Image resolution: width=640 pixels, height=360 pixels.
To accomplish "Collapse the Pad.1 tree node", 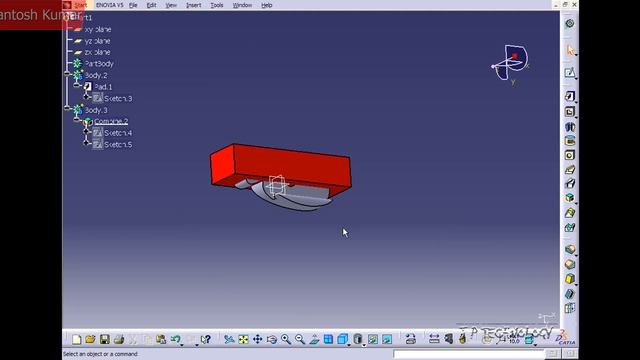I will 77,85.
